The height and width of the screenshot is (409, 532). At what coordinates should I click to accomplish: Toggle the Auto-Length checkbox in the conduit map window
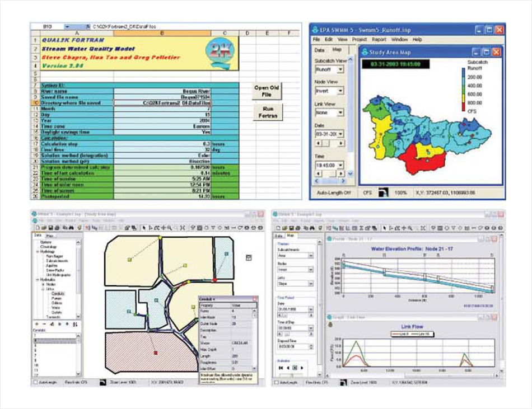(35, 382)
